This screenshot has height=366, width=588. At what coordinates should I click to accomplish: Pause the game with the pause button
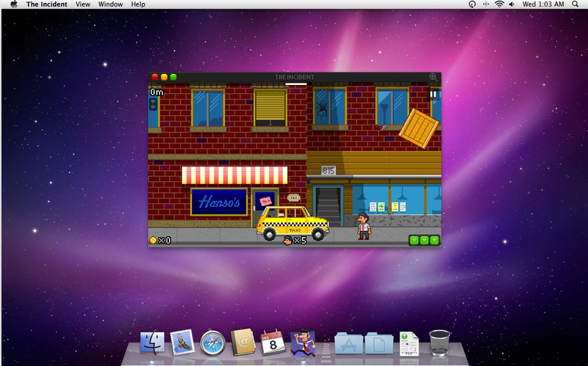pos(433,95)
